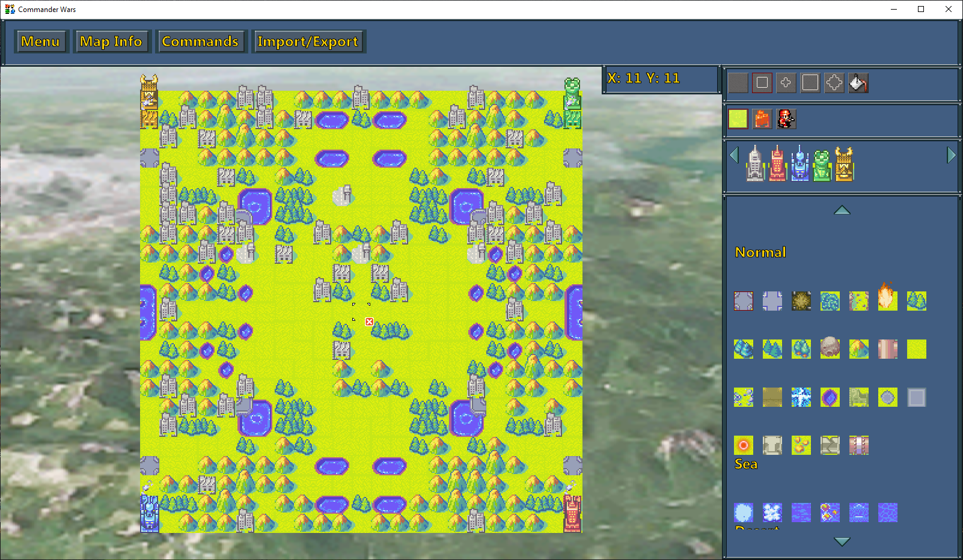
Task: Pick the white reef sea tile
Action: coord(772,513)
